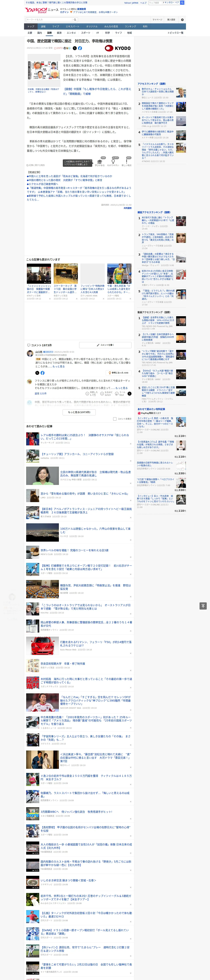Viewport: 210px width, 980px height.
Task: Expand France comment with もっと見る
Action: (x=122, y=388)
